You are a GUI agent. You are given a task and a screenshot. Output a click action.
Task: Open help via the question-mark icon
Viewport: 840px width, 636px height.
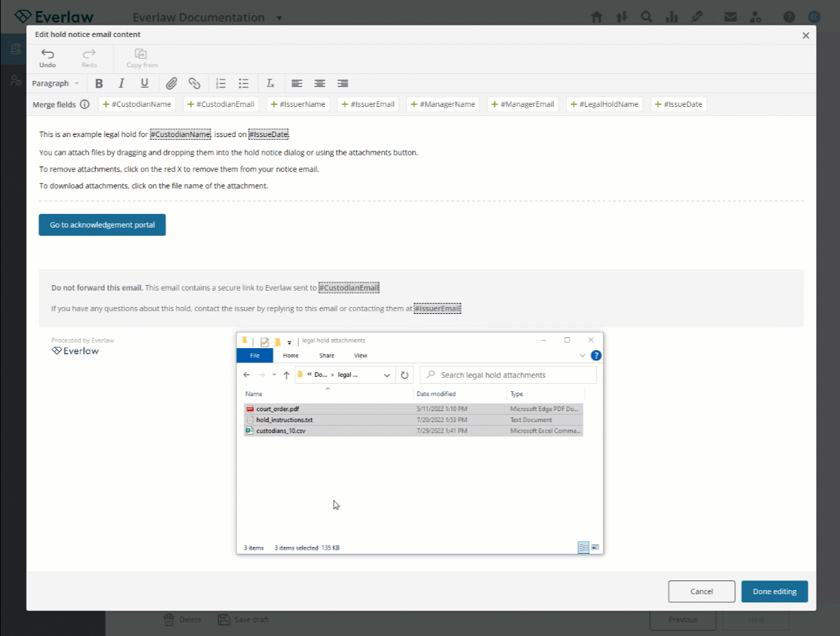(x=789, y=16)
